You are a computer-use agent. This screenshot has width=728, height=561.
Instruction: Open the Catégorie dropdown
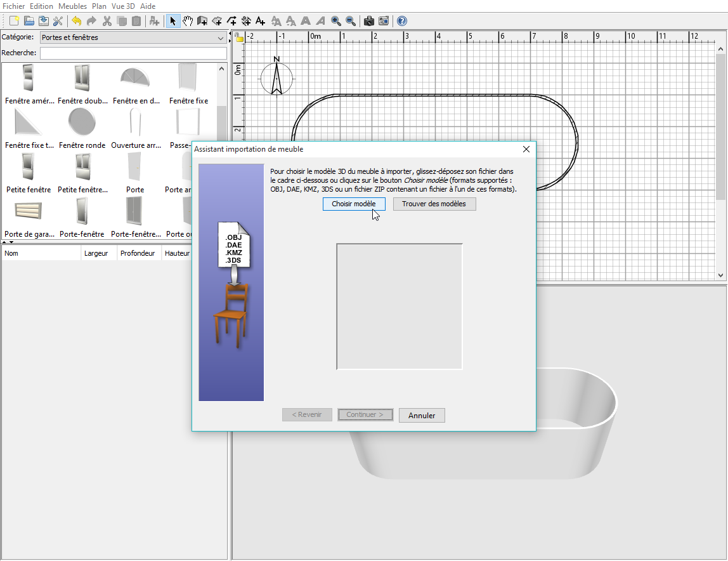[x=133, y=37]
